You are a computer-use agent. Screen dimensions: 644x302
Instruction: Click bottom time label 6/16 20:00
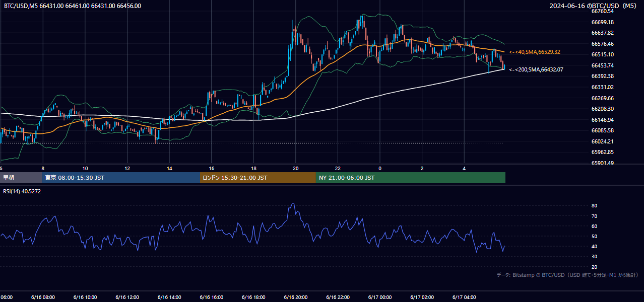click(x=296, y=297)
